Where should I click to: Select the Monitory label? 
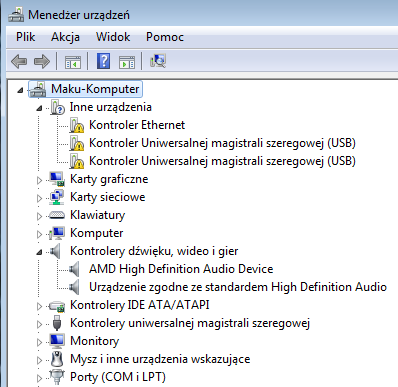point(94,341)
